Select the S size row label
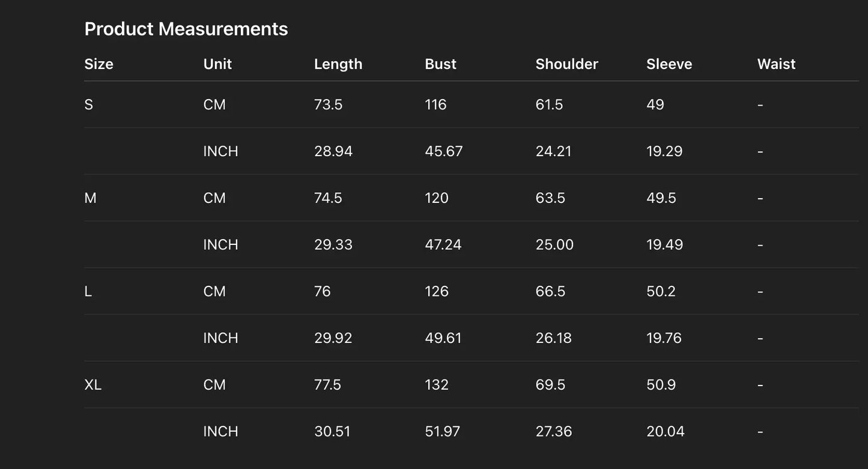This screenshot has width=868, height=469. [89, 104]
